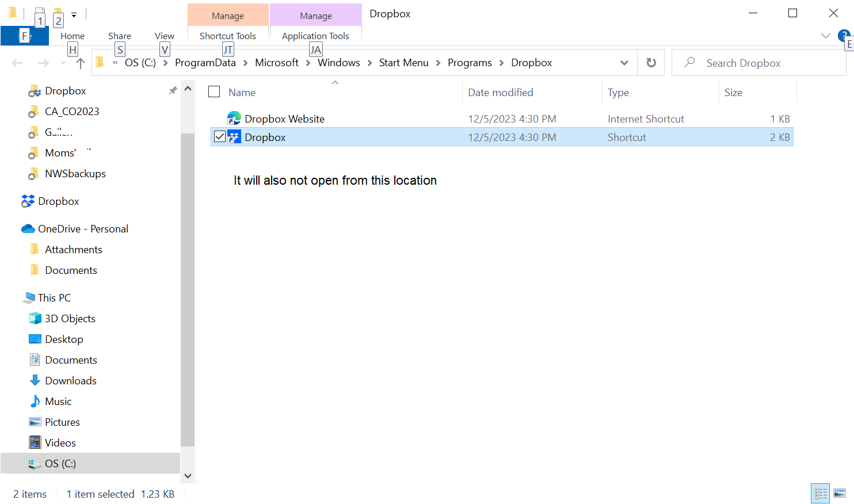Click the quick access Properties icon

pos(40,13)
